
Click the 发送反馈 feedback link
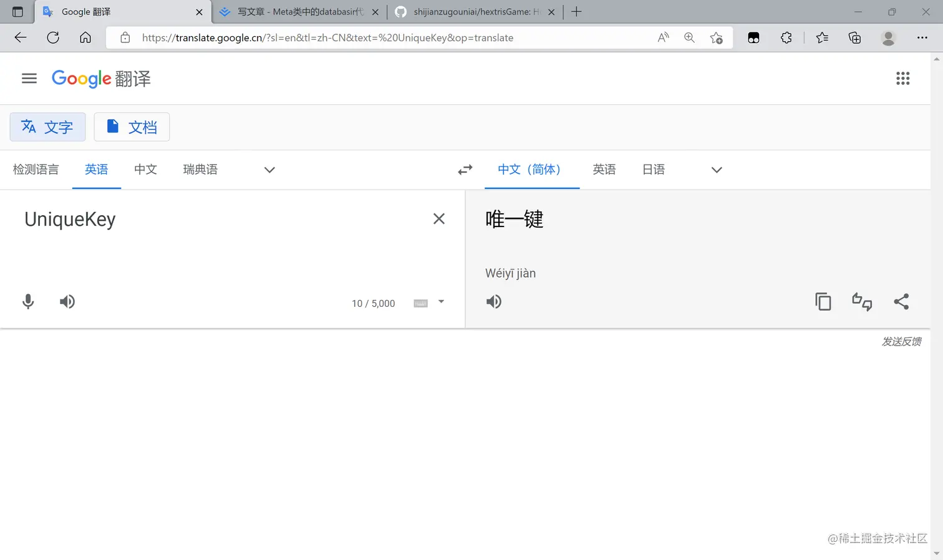pos(901,342)
